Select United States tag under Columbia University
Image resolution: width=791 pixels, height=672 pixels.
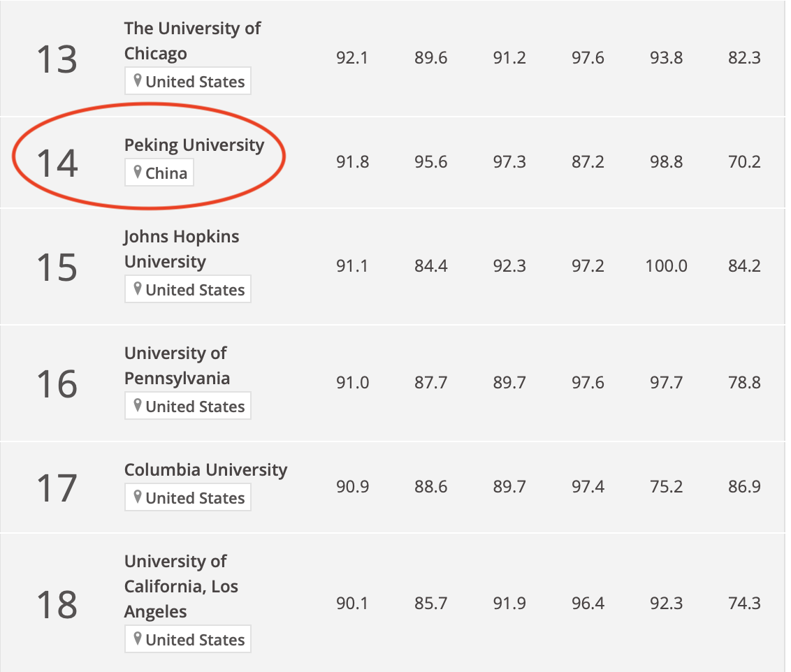click(x=188, y=497)
